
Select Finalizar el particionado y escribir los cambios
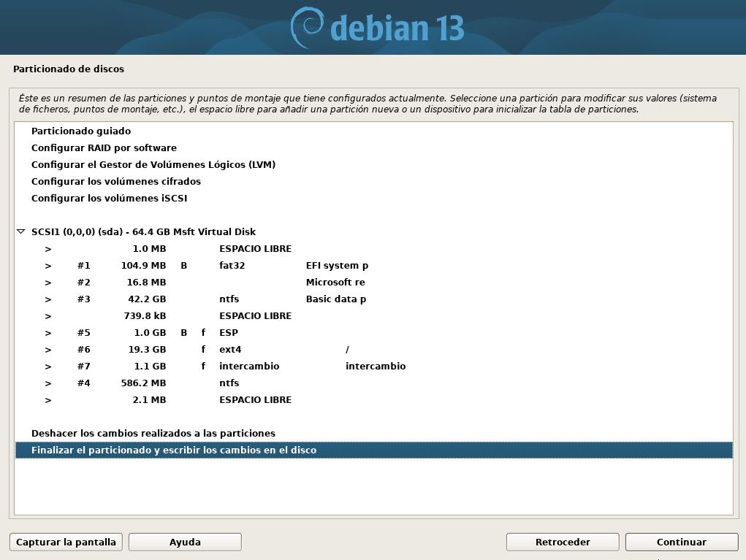[x=373, y=450]
